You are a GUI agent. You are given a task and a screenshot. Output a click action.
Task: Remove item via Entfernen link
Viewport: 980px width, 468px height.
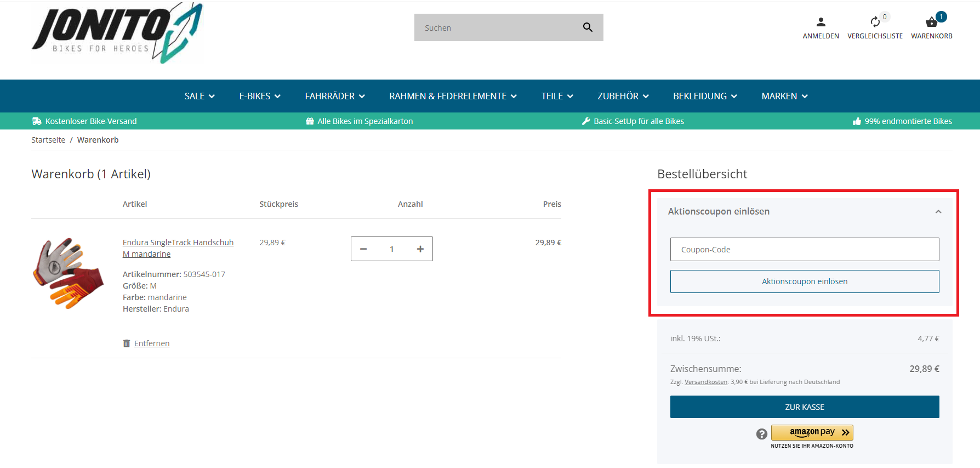(x=152, y=343)
